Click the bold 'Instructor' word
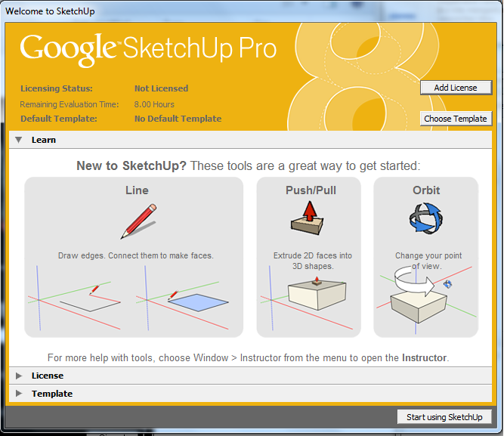 pyautogui.click(x=425, y=357)
